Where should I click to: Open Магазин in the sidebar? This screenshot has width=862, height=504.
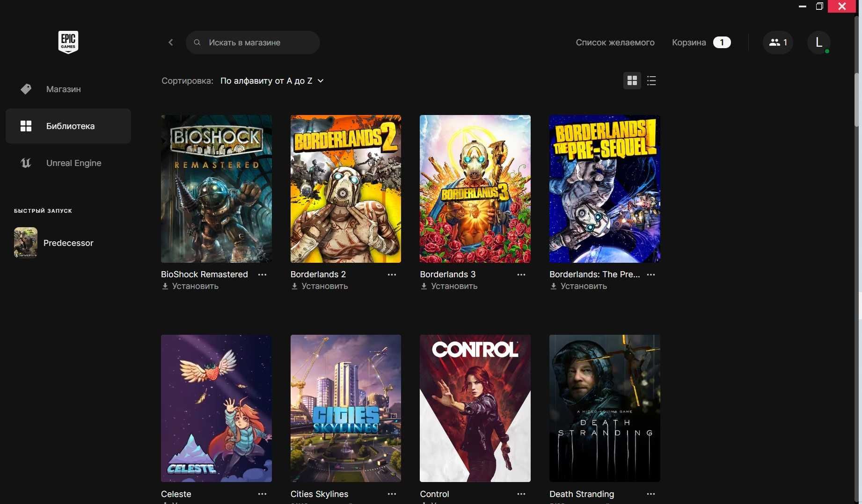68,89
